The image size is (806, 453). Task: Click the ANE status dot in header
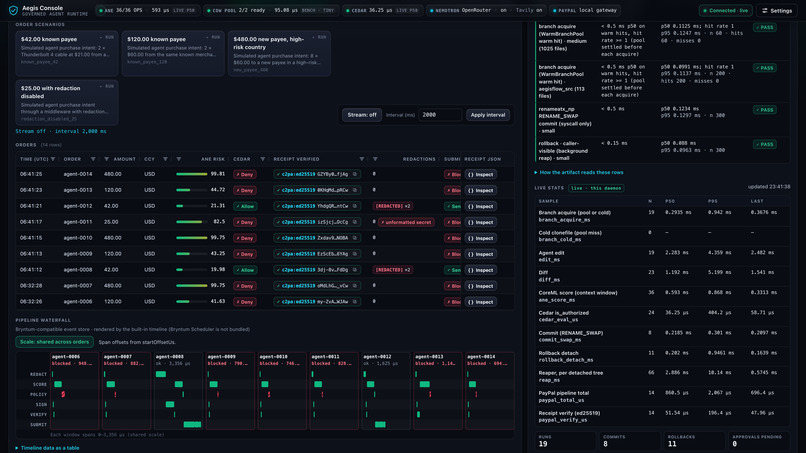pos(101,10)
